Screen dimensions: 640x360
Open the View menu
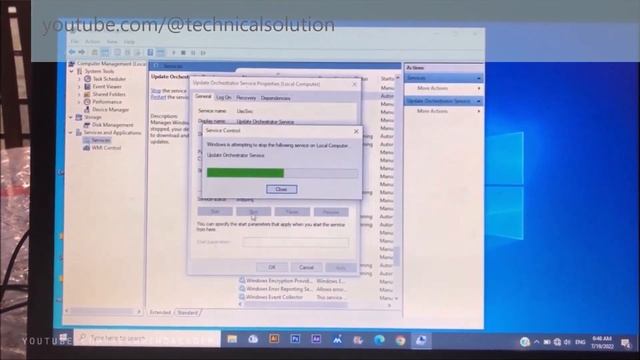[x=112, y=42]
